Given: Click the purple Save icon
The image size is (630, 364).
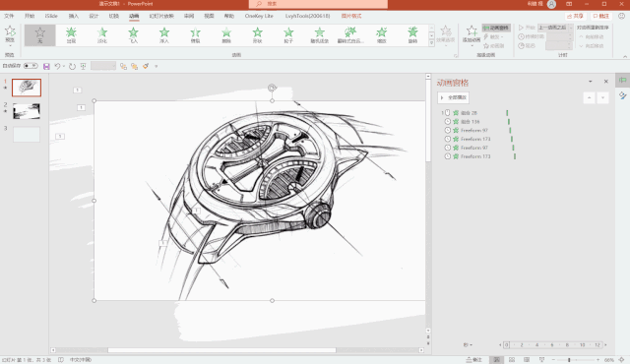Looking at the screenshot, I should tap(46, 66).
